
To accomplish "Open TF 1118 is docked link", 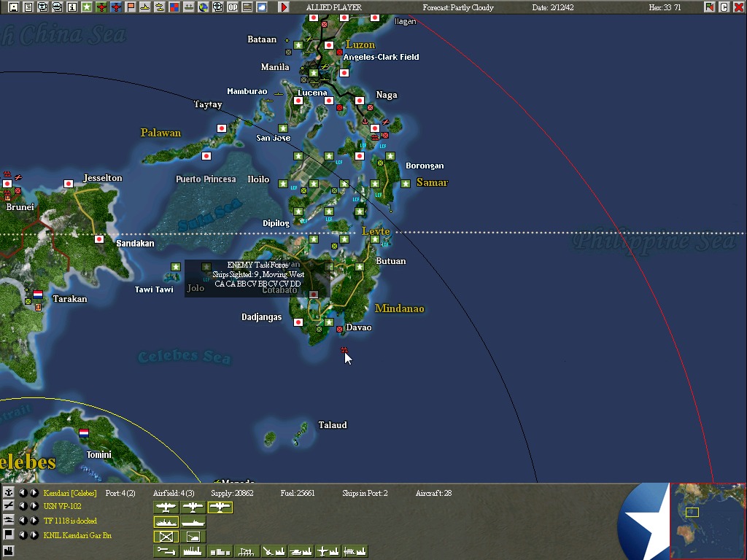I will click(70, 521).
